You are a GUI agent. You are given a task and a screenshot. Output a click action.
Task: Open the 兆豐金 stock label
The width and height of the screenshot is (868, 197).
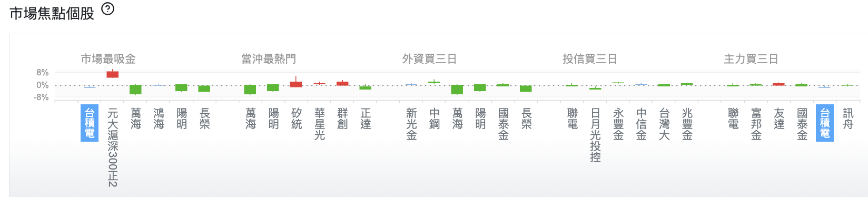(x=687, y=124)
